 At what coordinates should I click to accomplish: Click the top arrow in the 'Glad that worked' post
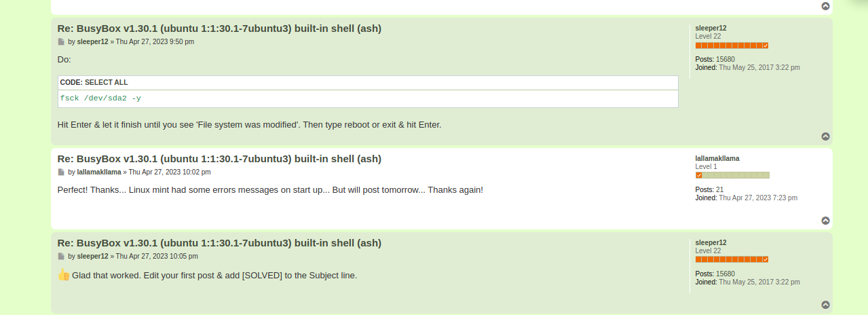click(x=825, y=305)
